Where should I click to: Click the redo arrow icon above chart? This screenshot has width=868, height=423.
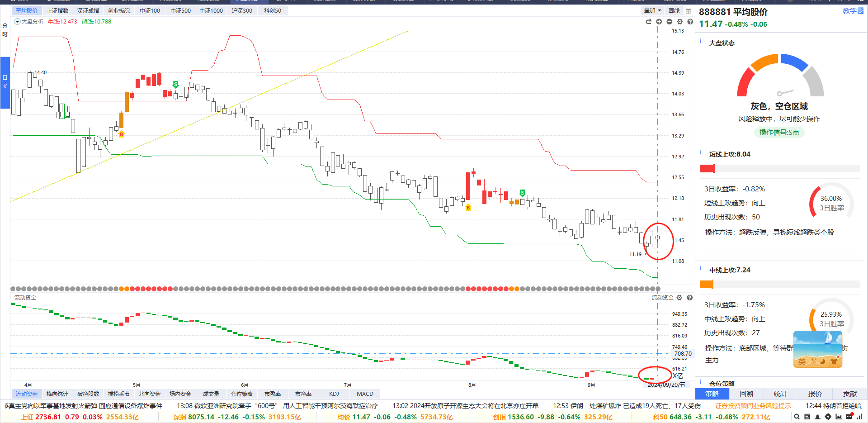click(648, 22)
